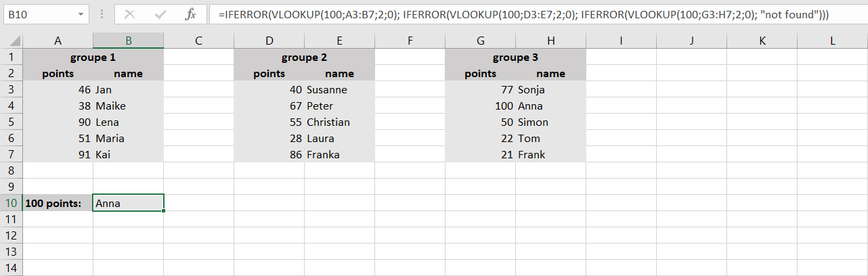Click the Cancel X icon in formula bar
Image resolution: width=868 pixels, height=276 pixels.
point(130,14)
